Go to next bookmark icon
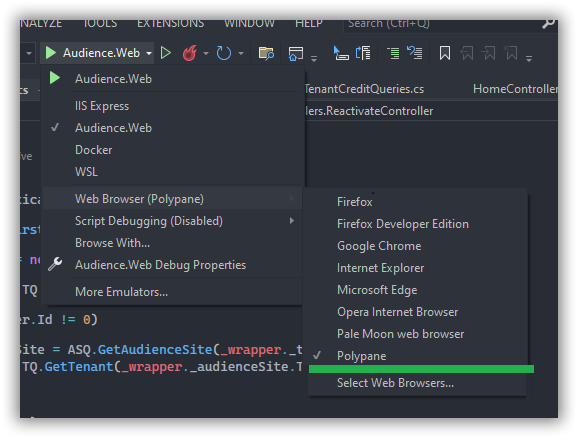 [x=489, y=53]
